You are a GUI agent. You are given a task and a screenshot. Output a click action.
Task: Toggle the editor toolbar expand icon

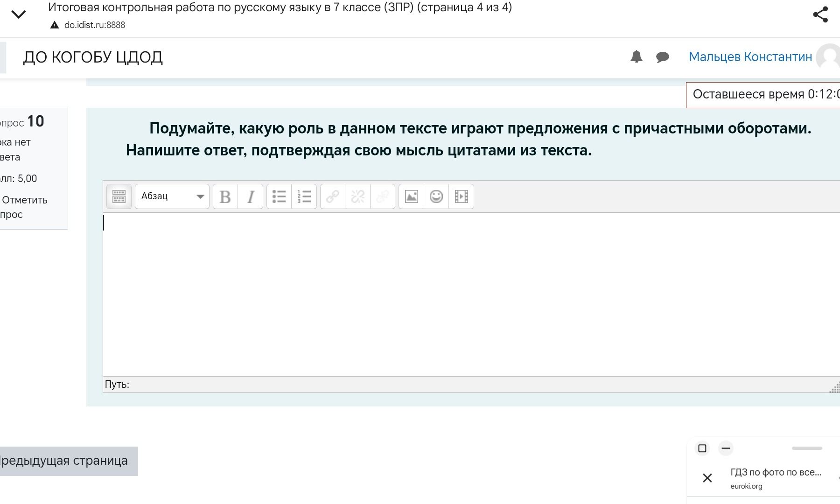coord(119,196)
